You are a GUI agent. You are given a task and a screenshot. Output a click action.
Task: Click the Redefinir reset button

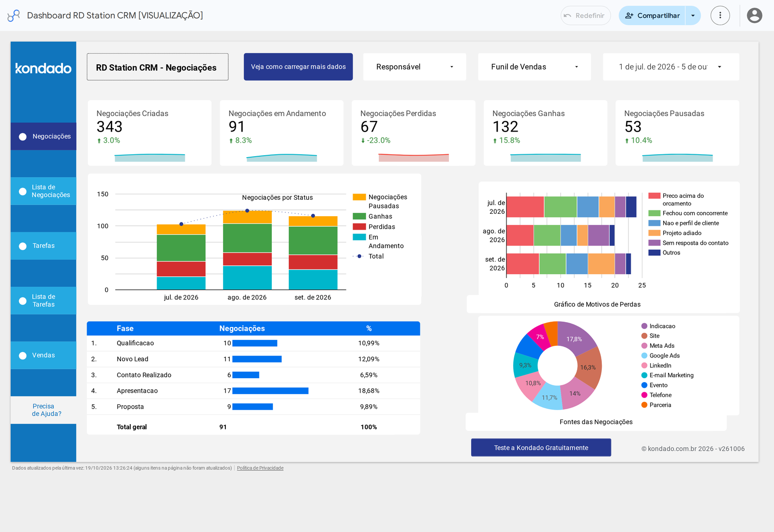[585, 15]
